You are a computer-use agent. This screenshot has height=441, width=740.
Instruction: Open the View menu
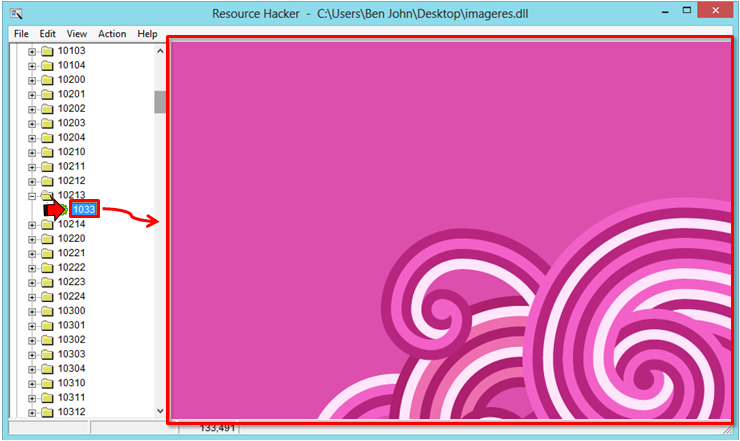tap(77, 33)
